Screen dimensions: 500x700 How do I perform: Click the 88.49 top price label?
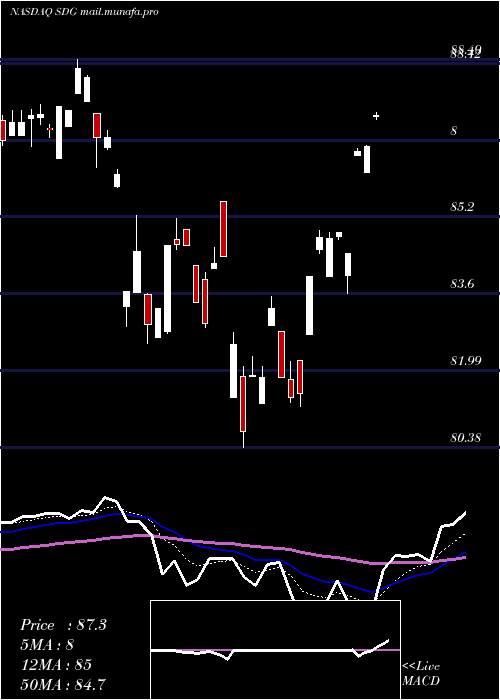coord(466,48)
